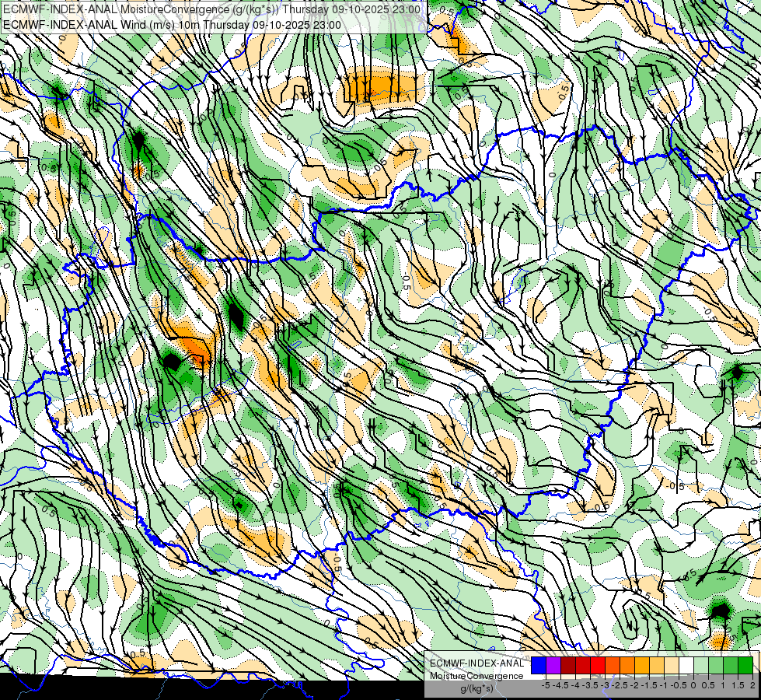Click the 1.5 legend tick label
This screenshot has height=700, width=761.
(738, 685)
